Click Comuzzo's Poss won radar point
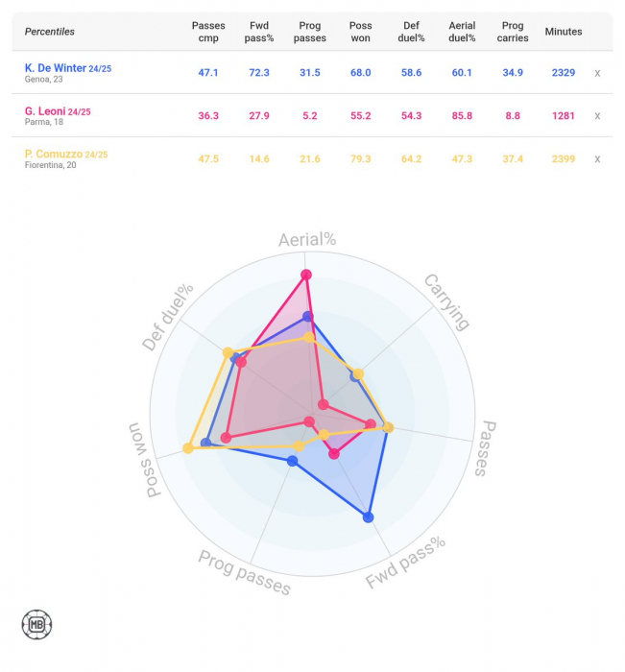Viewport: 625px width, 672px height. pos(187,448)
